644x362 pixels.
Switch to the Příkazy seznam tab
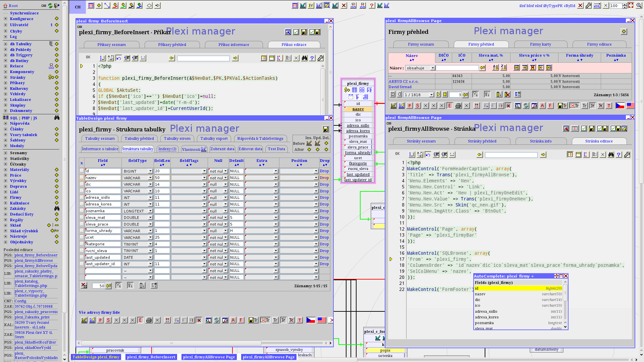click(x=112, y=45)
